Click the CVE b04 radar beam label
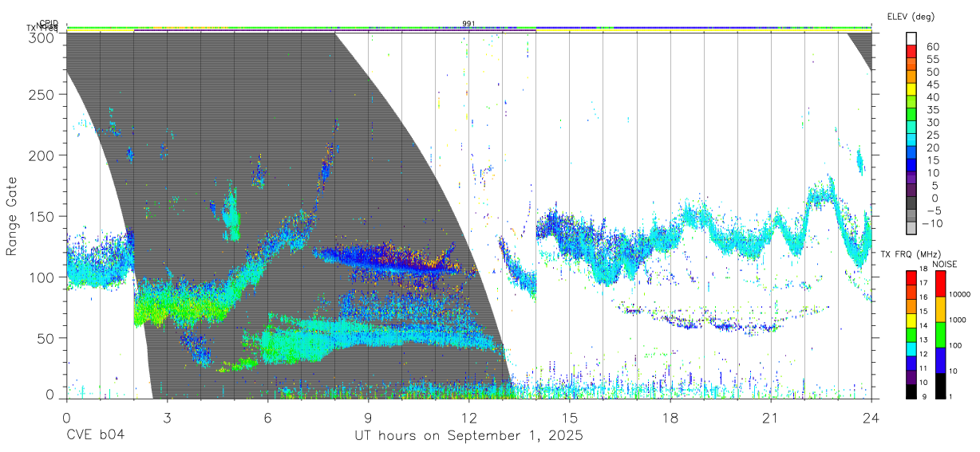This screenshot has height=452, width=980. [x=96, y=436]
